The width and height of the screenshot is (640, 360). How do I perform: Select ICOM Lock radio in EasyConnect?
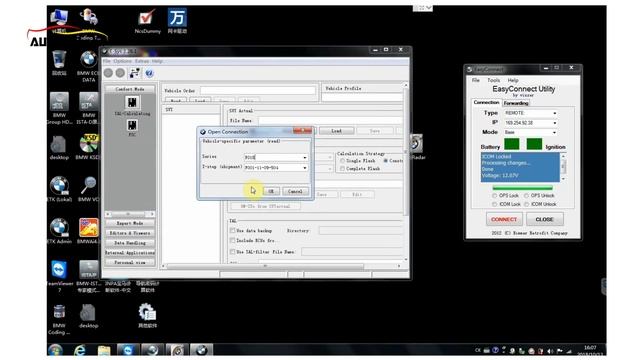[x=495, y=204]
